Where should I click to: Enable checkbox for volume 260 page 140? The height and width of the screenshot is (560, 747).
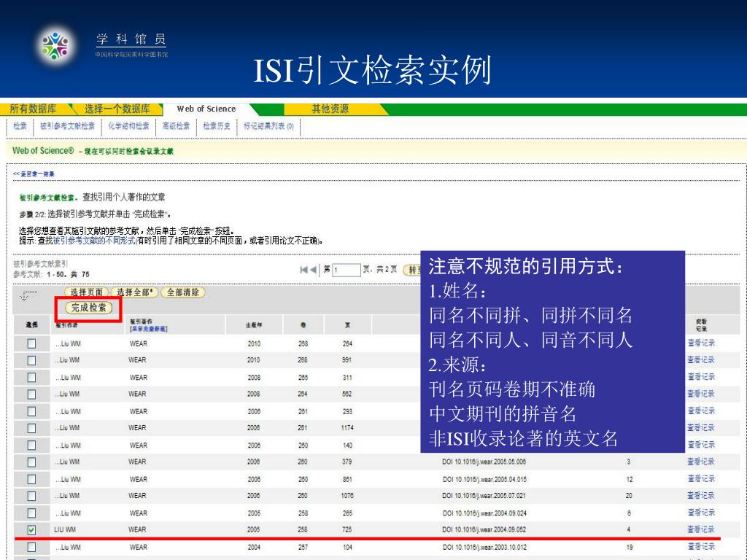pyautogui.click(x=31, y=446)
